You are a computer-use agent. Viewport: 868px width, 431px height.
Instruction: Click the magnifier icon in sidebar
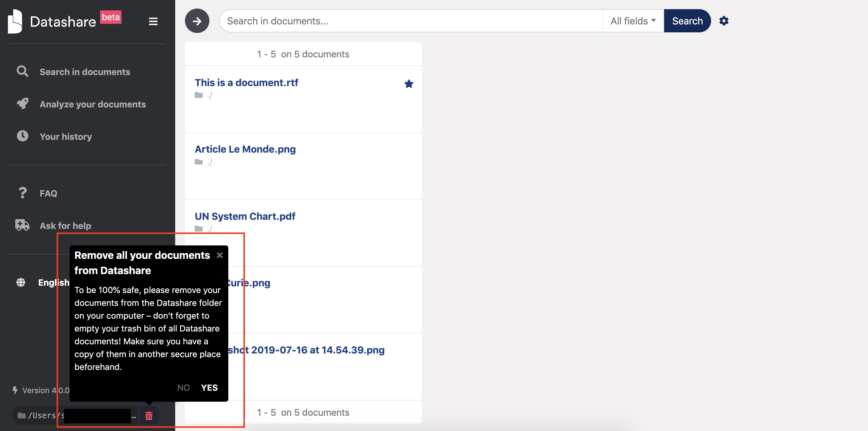[23, 71]
